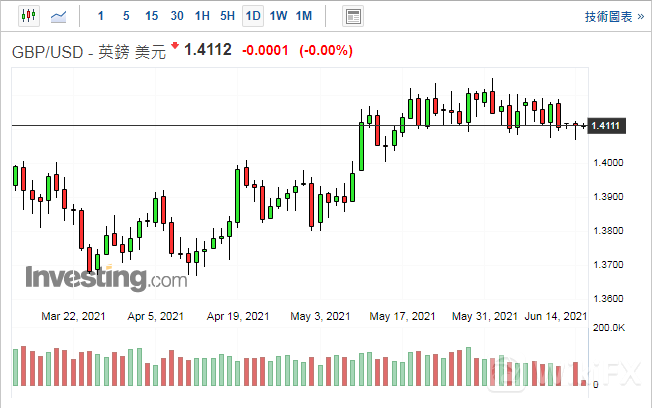Click the GBP/USD symbol title
This screenshot has height=408, width=652.
(51, 51)
